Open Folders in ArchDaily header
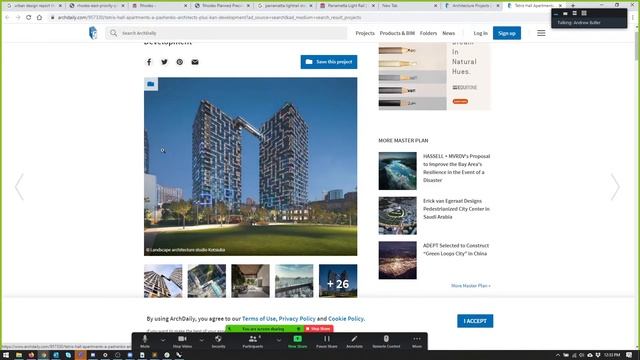The width and height of the screenshot is (640, 360). click(x=428, y=33)
